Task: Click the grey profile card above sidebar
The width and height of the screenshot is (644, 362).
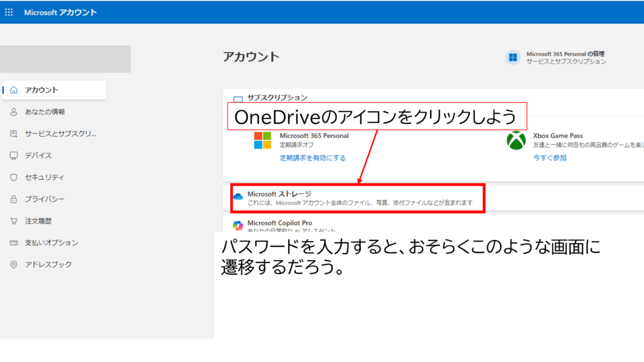Action: pos(65,59)
